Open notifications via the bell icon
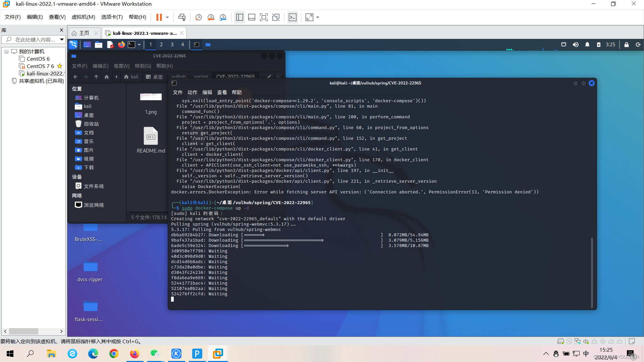This screenshot has width=644, height=362. point(587,44)
